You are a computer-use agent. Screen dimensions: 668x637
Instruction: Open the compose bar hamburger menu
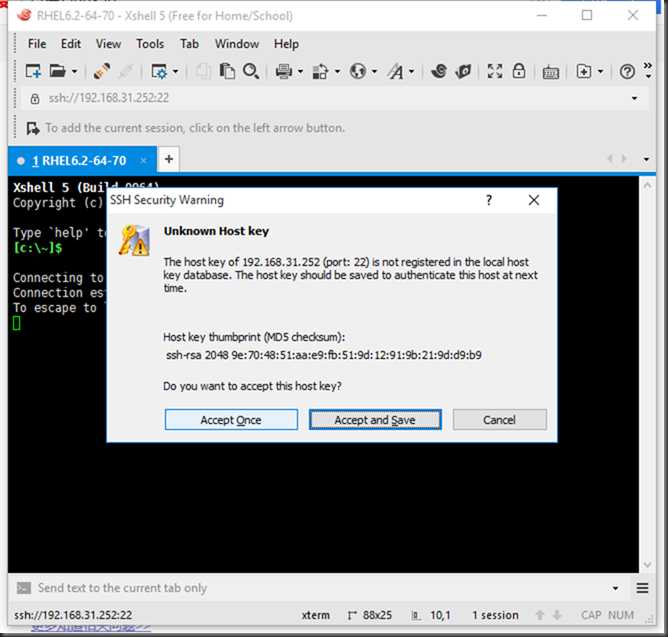click(x=642, y=588)
